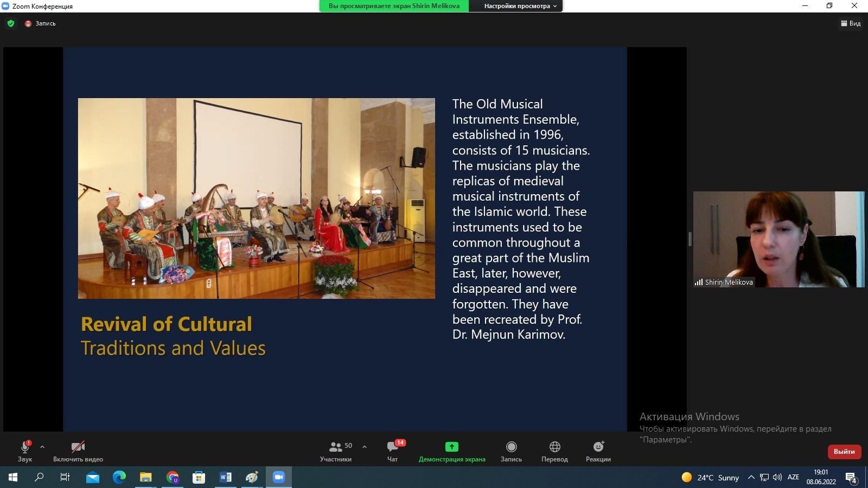Open the Реакции reactions menu
Viewport: 868px width, 488px height.
[x=598, y=451]
